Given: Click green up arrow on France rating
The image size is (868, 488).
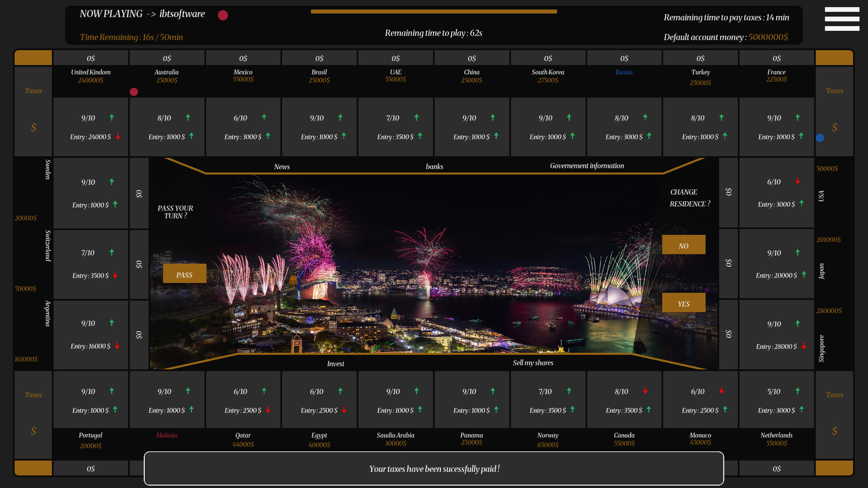Looking at the screenshot, I should pos(798,117).
